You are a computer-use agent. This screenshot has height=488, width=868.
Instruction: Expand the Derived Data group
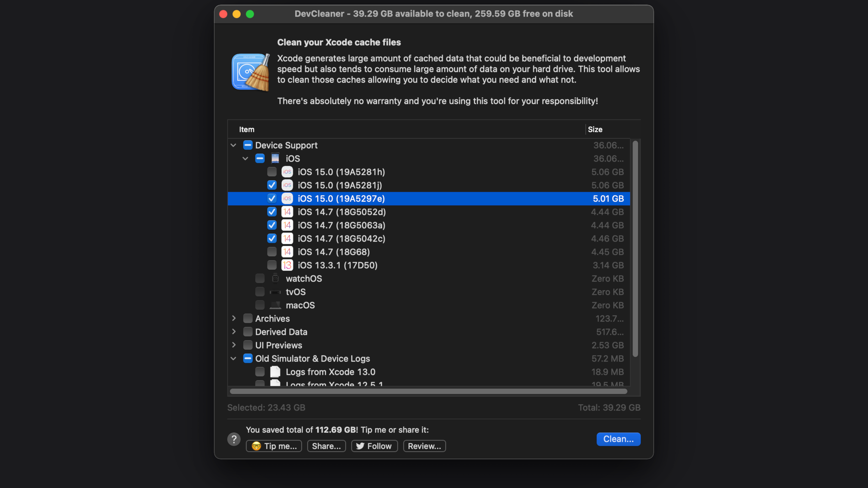pyautogui.click(x=234, y=332)
